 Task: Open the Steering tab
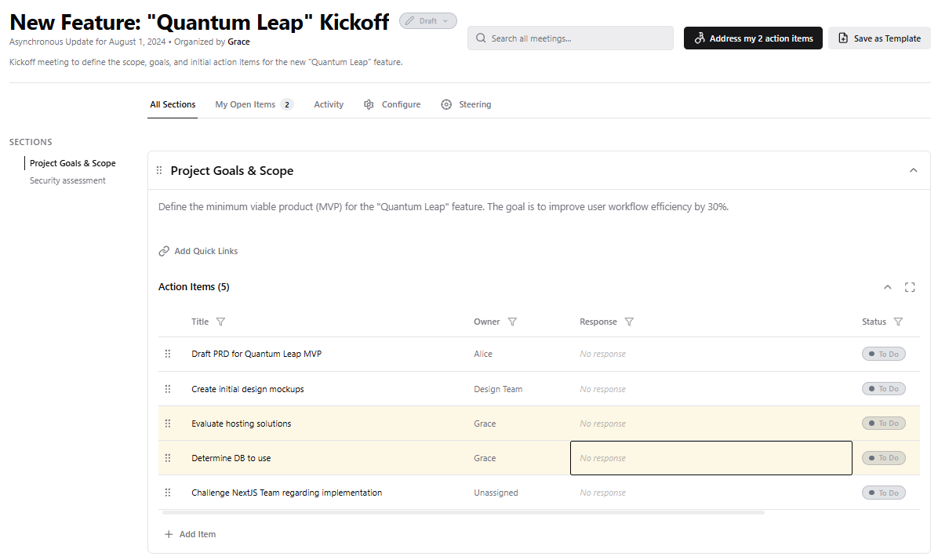[465, 104]
